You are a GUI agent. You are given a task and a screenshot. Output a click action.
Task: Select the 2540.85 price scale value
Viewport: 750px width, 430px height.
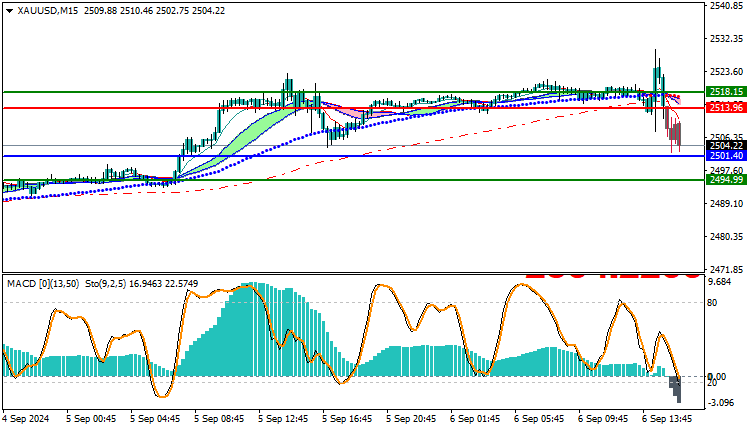pyautogui.click(x=727, y=6)
